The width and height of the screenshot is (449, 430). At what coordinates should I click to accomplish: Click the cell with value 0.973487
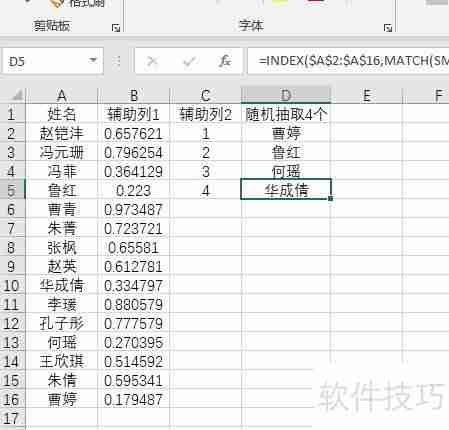(134, 210)
